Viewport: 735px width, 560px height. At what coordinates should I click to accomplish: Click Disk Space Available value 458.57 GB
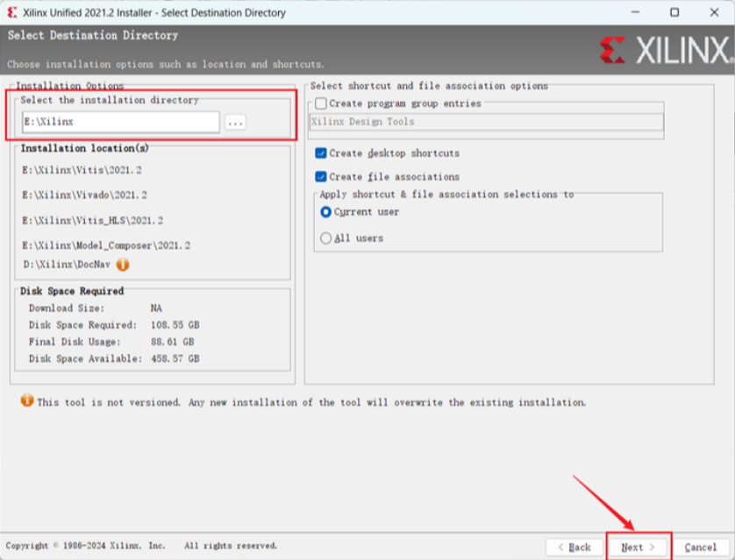pyautogui.click(x=175, y=358)
